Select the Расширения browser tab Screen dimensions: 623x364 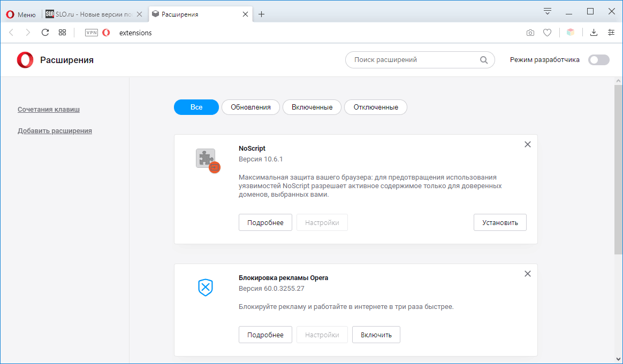(200, 14)
